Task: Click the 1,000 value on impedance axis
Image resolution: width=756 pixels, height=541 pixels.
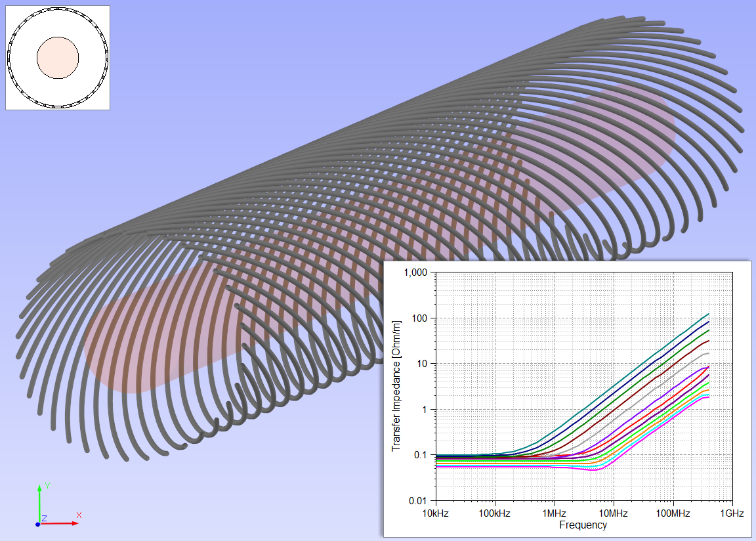Action: [418, 272]
